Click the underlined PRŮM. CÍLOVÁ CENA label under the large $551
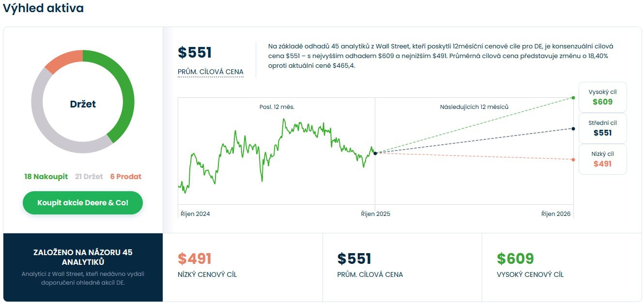 [x=211, y=72]
